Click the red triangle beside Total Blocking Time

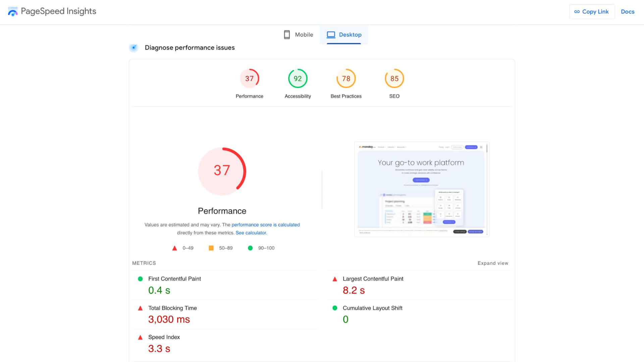(x=140, y=308)
